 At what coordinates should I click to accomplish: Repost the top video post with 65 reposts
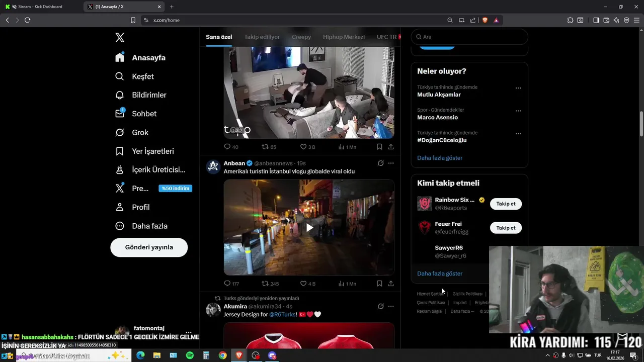(x=269, y=147)
